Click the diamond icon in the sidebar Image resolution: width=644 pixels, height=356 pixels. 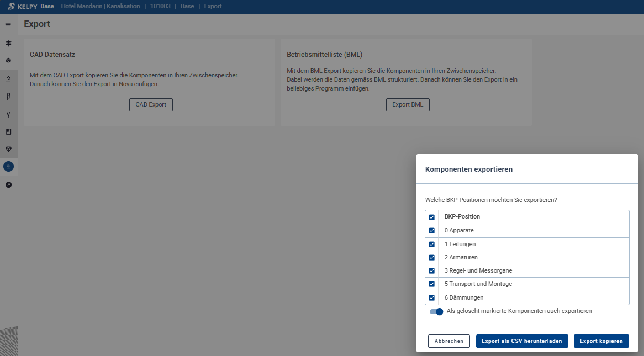click(8, 149)
